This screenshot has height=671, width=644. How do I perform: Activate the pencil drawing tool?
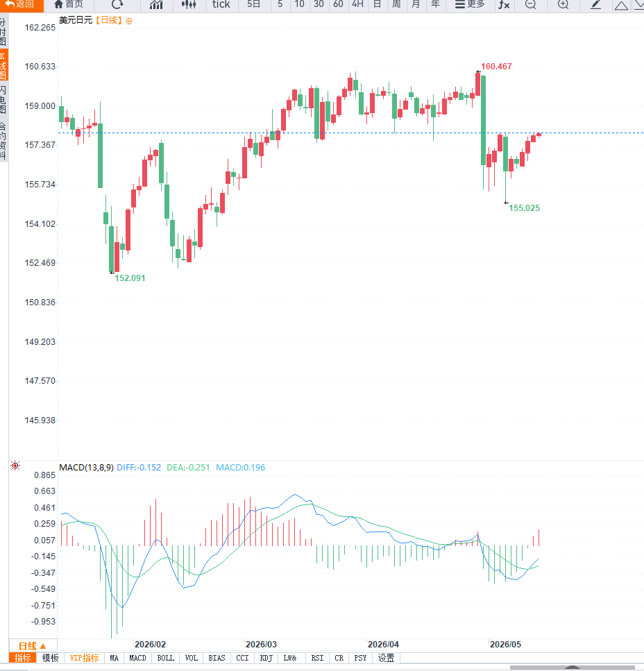pyautogui.click(x=595, y=5)
